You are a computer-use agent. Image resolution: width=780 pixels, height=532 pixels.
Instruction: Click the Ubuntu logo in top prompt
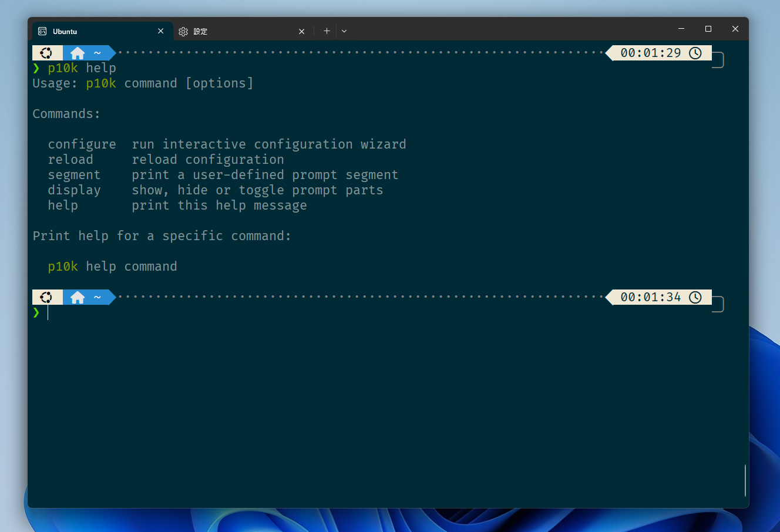(46, 53)
